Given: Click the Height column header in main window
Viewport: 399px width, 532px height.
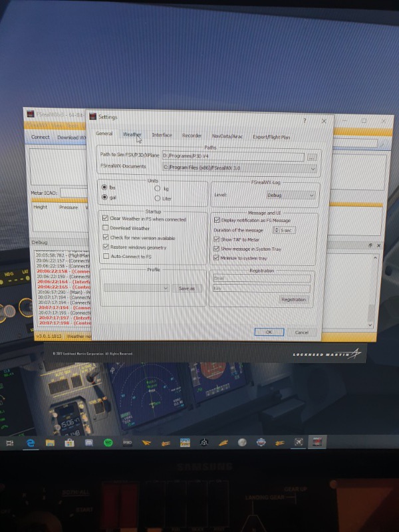Looking at the screenshot, I should (x=41, y=207).
